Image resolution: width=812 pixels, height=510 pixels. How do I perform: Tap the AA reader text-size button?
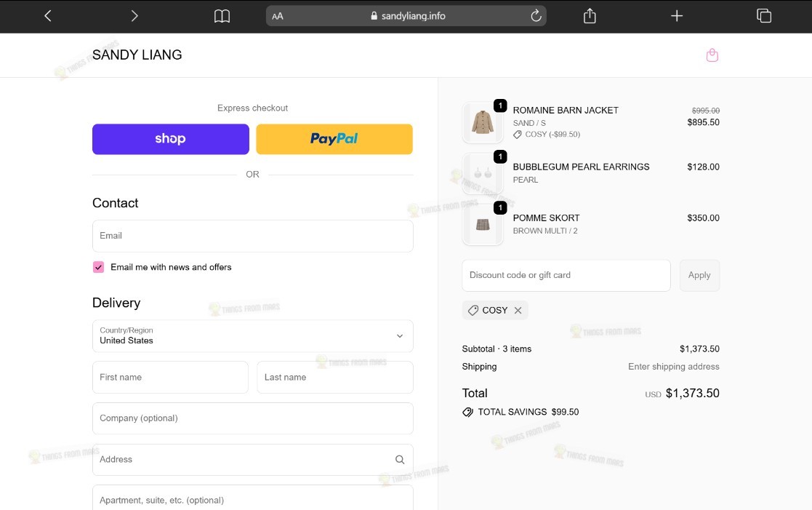(x=278, y=16)
